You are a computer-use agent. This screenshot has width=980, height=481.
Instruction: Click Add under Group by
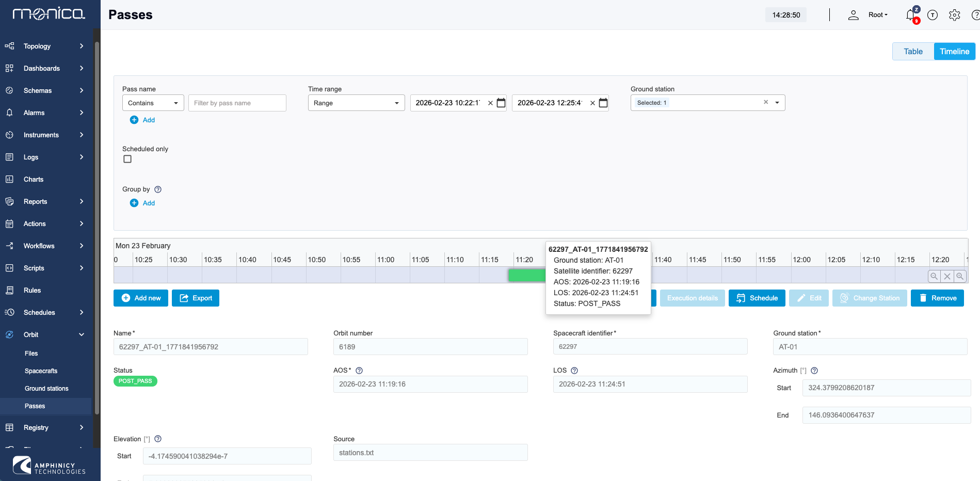[142, 203]
